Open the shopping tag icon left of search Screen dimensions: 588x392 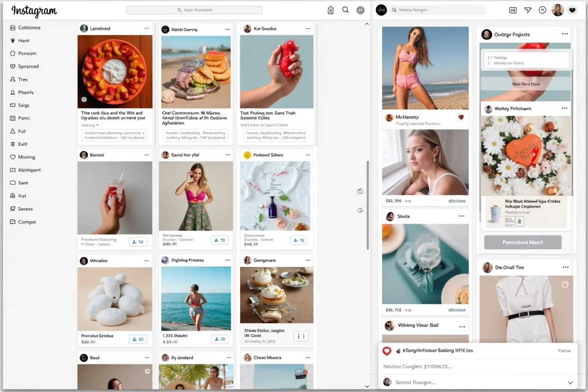331,10
